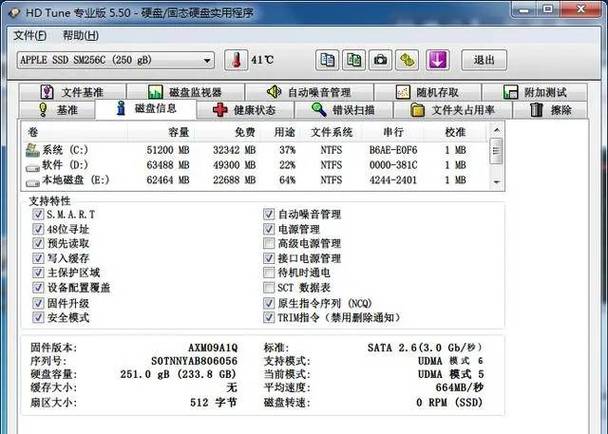Switch to the 擦除 tab
Screen dimensions: 608x434
coord(551,110)
